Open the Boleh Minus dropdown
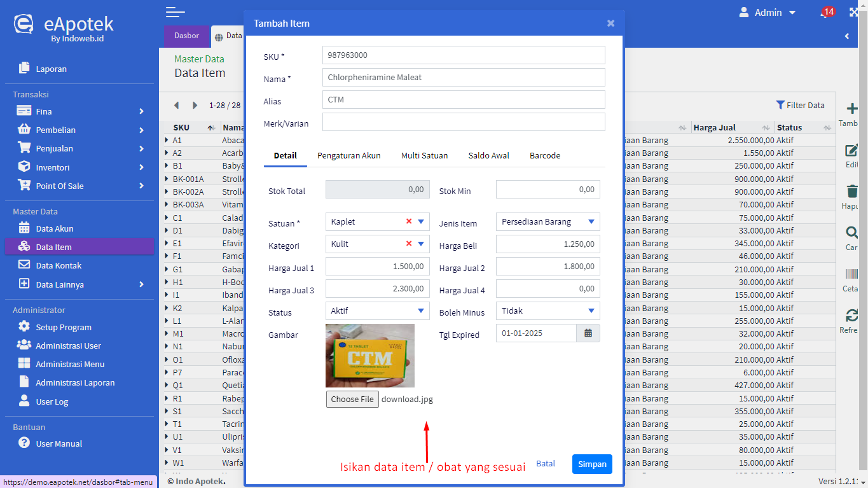 pyautogui.click(x=548, y=311)
